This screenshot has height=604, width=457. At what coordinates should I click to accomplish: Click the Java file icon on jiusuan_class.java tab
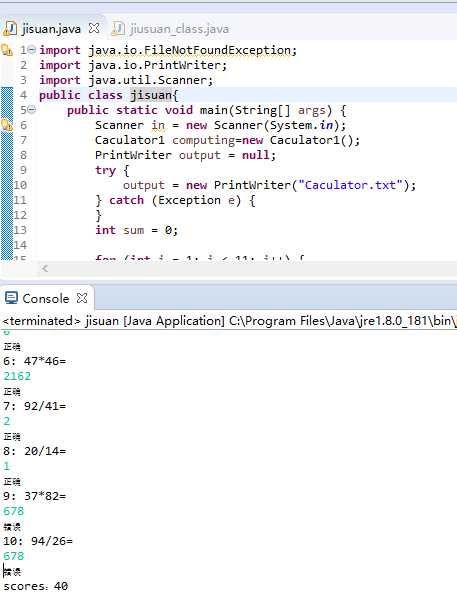118,29
